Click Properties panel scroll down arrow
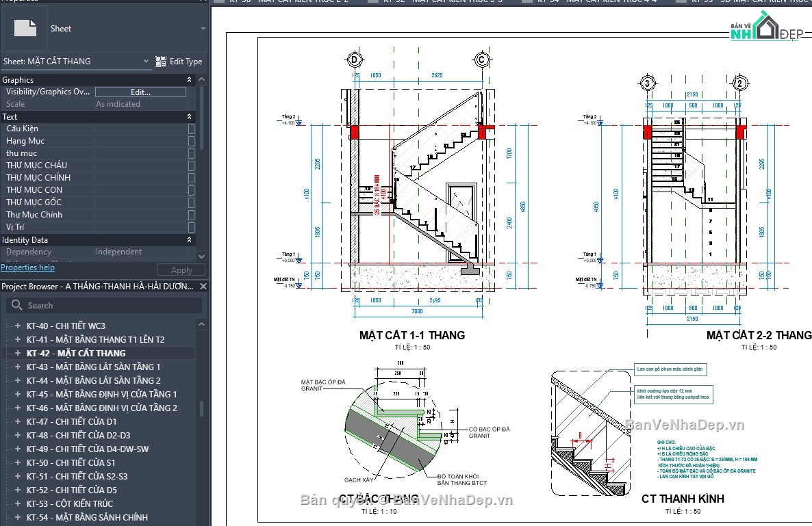The width and height of the screenshot is (812, 526). tap(201, 256)
